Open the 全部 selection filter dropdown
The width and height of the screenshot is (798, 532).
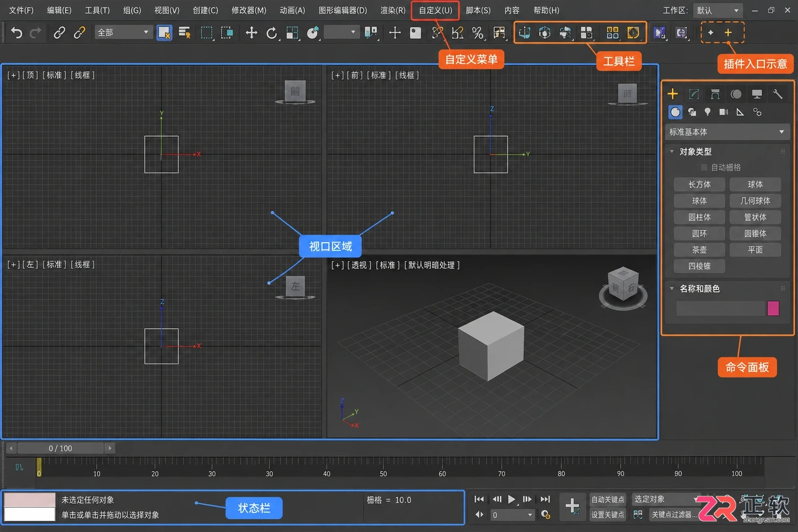(123, 32)
